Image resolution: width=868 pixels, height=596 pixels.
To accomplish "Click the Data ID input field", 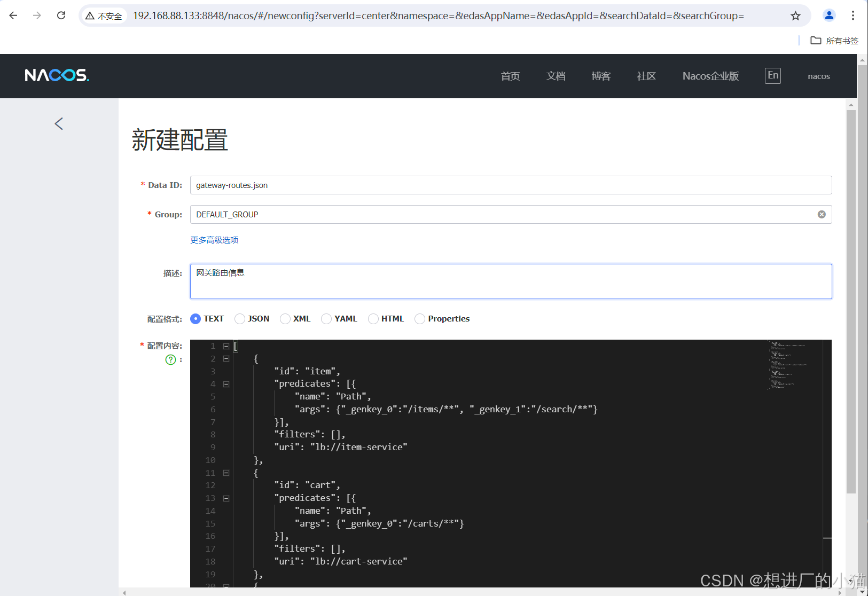I will [x=511, y=185].
